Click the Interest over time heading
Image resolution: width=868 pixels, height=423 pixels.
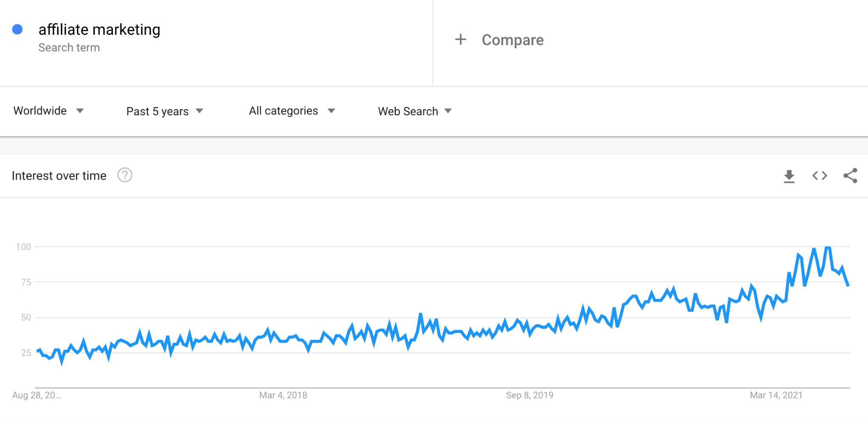pos(59,175)
